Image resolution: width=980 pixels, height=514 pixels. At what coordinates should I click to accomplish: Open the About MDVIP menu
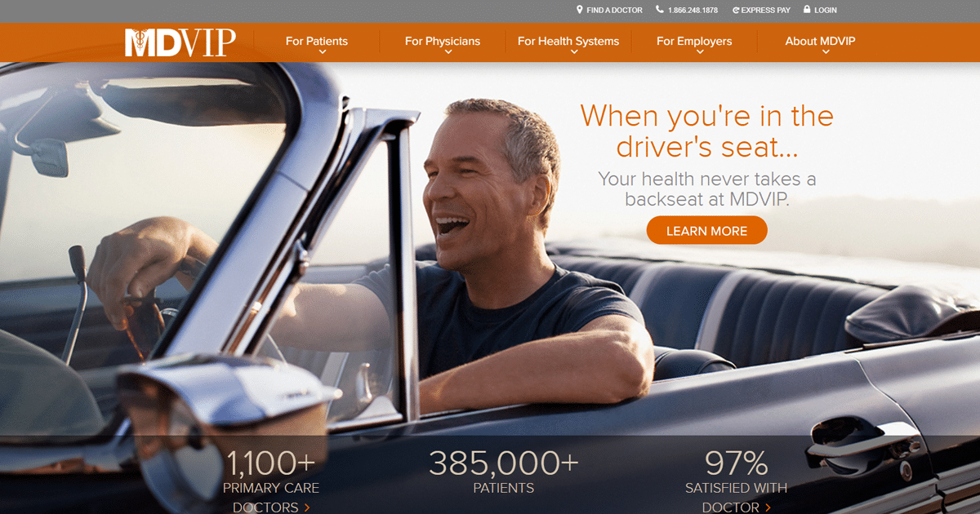click(x=820, y=41)
